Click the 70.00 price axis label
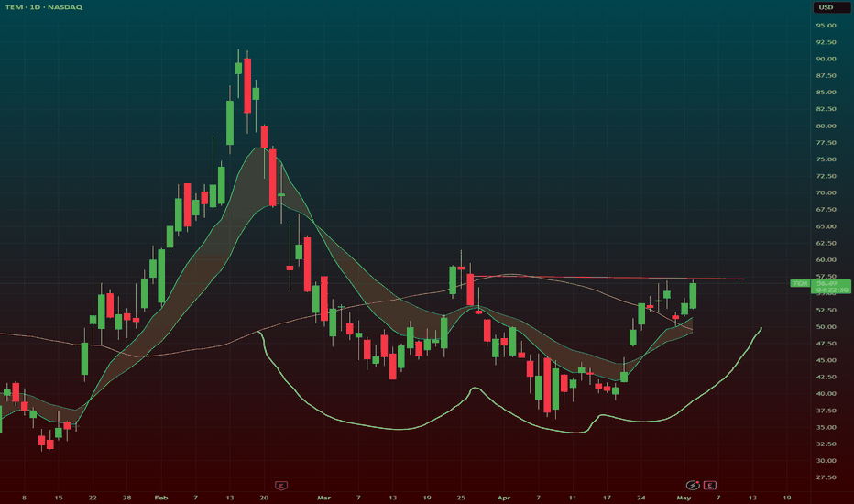This screenshot has height=504, width=854. pyautogui.click(x=826, y=192)
